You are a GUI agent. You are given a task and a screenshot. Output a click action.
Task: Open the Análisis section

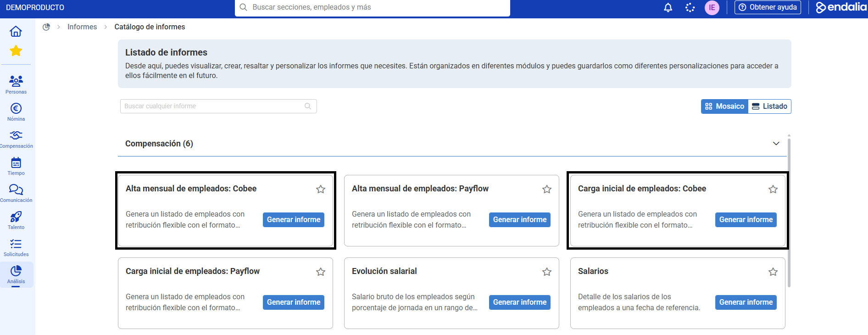pyautogui.click(x=16, y=274)
